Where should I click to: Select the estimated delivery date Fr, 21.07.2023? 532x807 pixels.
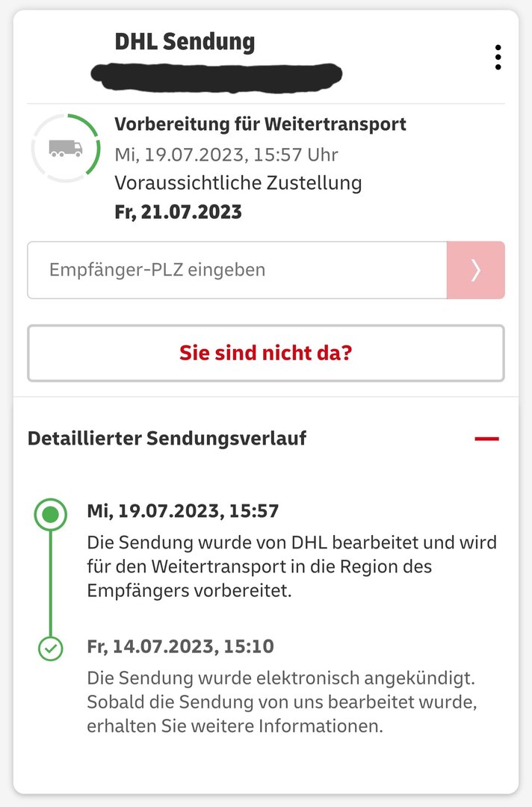tap(178, 212)
